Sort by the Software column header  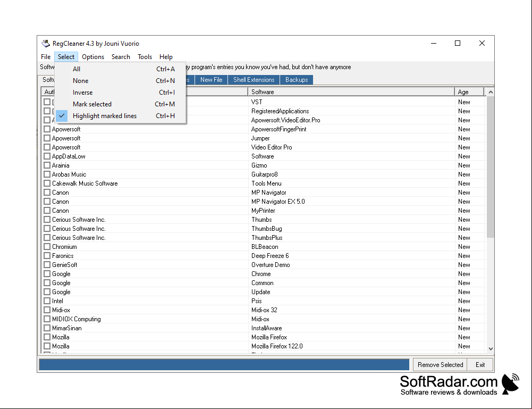[351, 92]
